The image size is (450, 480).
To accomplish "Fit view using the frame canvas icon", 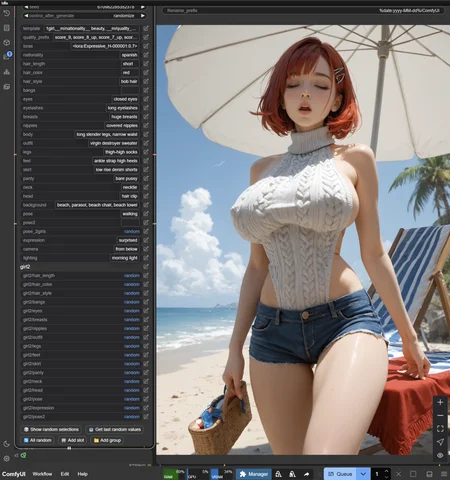I will [x=440, y=429].
